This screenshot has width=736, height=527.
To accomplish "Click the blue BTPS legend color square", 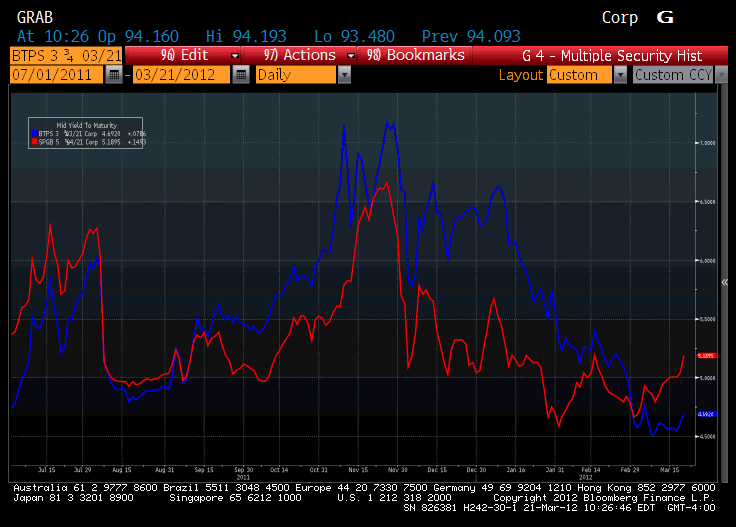I will click(x=34, y=134).
